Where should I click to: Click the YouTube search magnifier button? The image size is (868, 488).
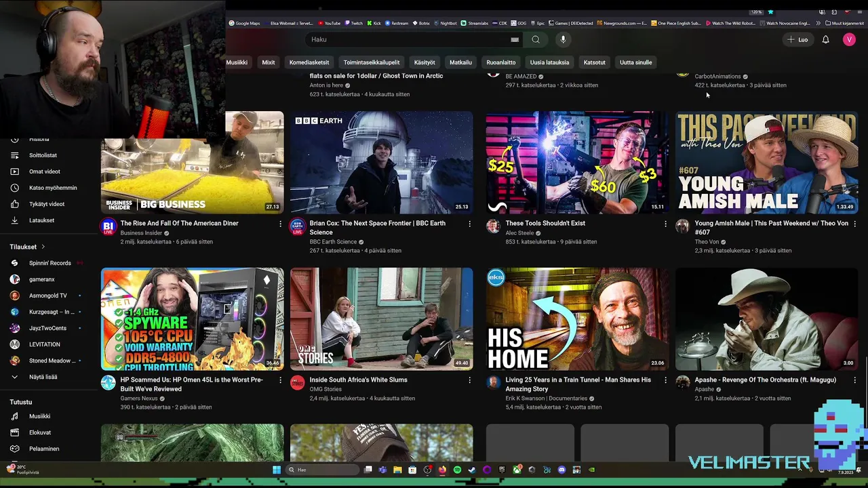pos(536,39)
